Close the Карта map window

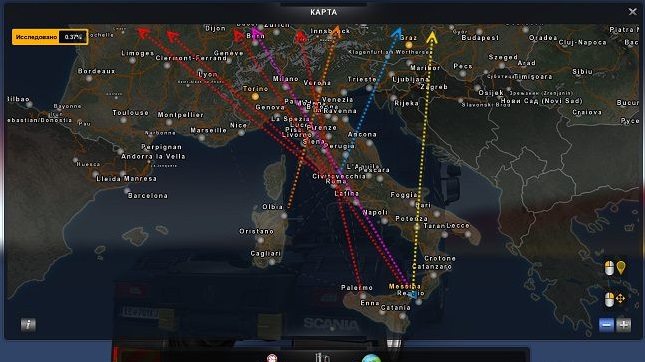(633, 12)
